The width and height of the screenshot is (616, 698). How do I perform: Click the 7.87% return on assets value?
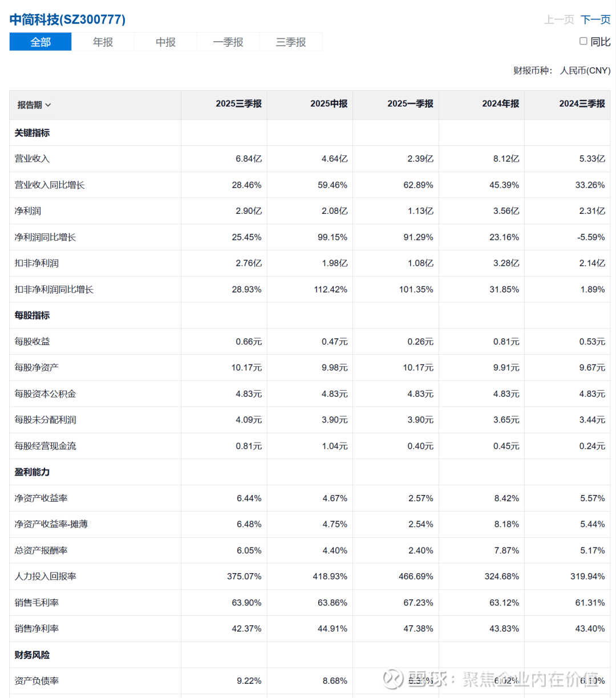click(x=506, y=550)
